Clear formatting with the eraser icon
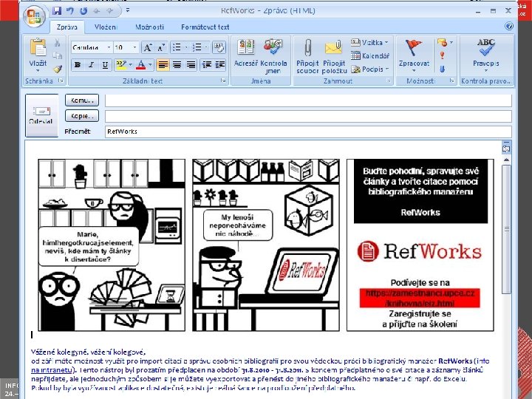Screen dimensions: 532x399 (x=219, y=47)
